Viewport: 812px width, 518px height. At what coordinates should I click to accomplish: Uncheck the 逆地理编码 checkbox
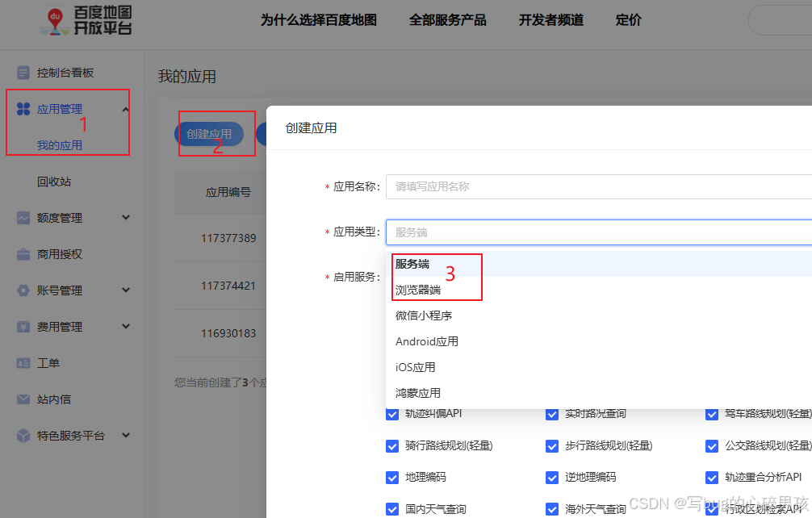coord(552,478)
